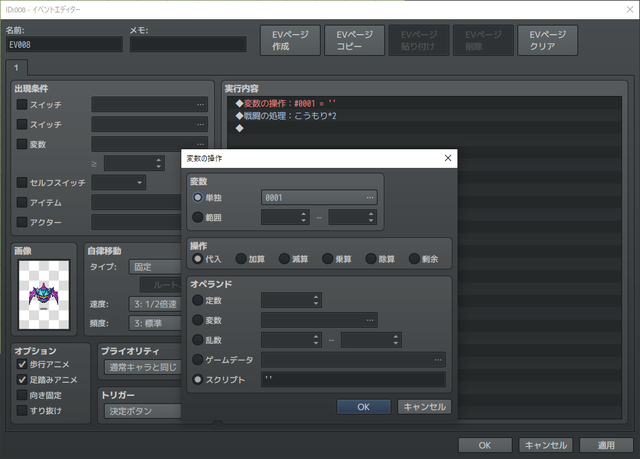The width and height of the screenshot is (640, 459).
Task: Open the second スイッチ selector ellipsis
Action: coord(200,124)
